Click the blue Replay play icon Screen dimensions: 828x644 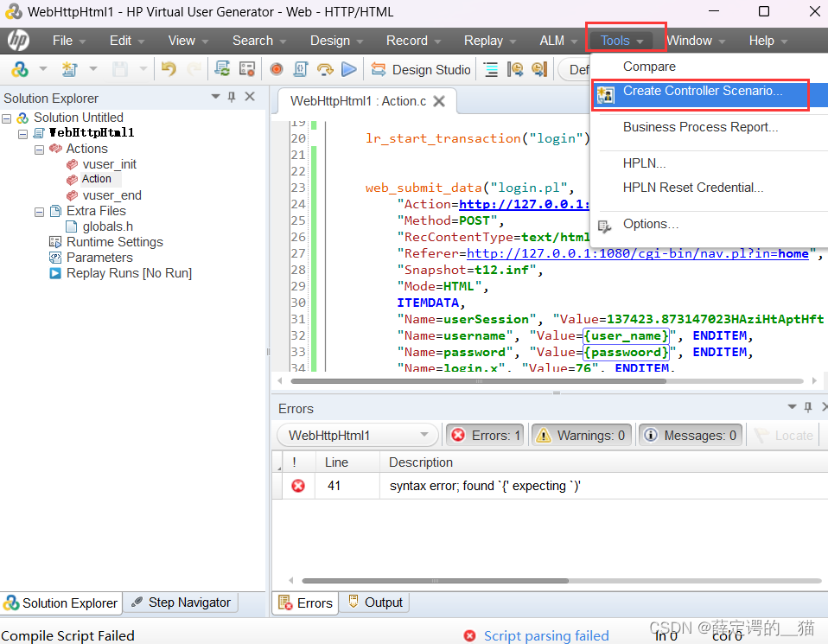coord(349,69)
